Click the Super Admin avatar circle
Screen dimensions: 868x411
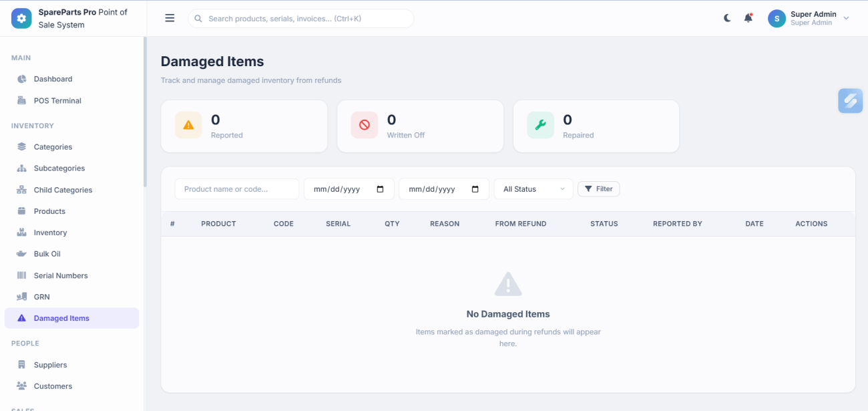pos(777,19)
